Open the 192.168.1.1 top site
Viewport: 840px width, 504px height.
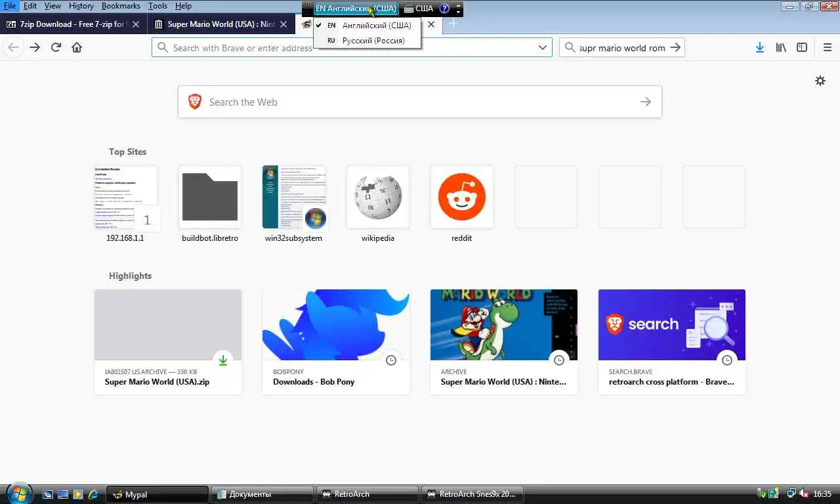click(125, 204)
